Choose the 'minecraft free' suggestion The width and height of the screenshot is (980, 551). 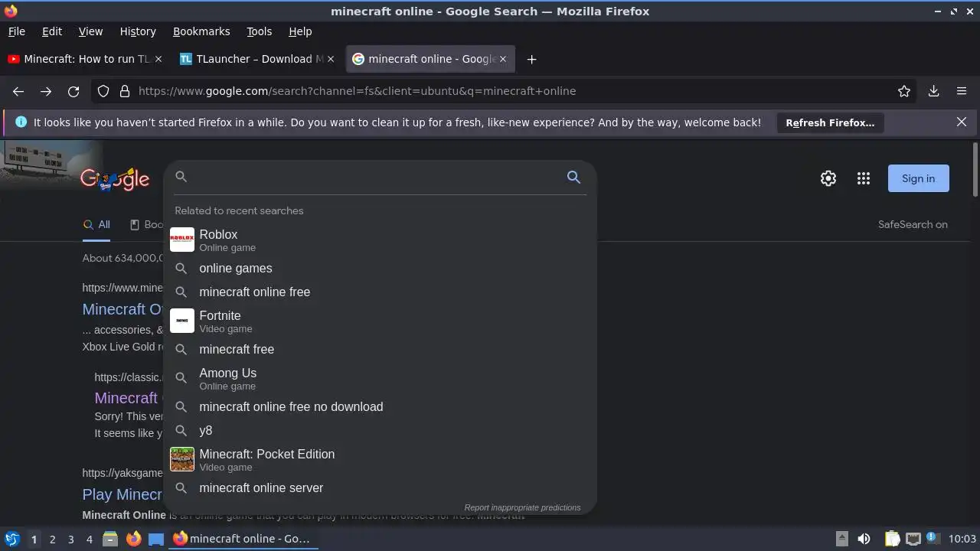(x=380, y=350)
